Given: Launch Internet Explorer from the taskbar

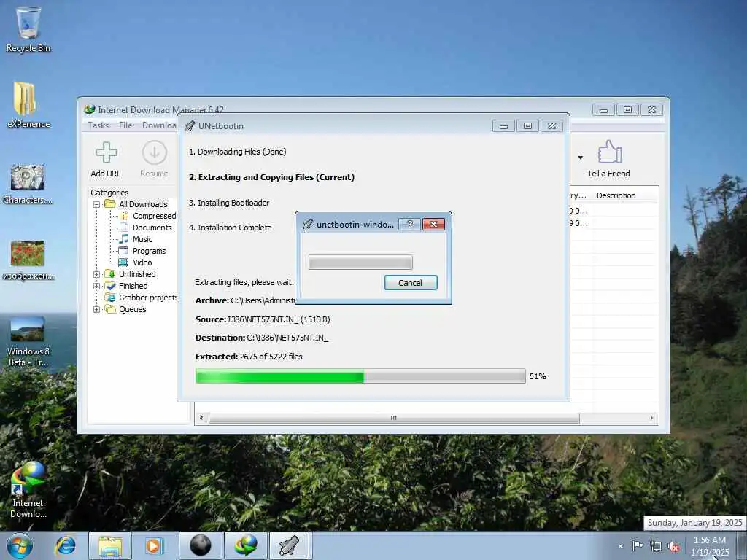Looking at the screenshot, I should coord(65,545).
